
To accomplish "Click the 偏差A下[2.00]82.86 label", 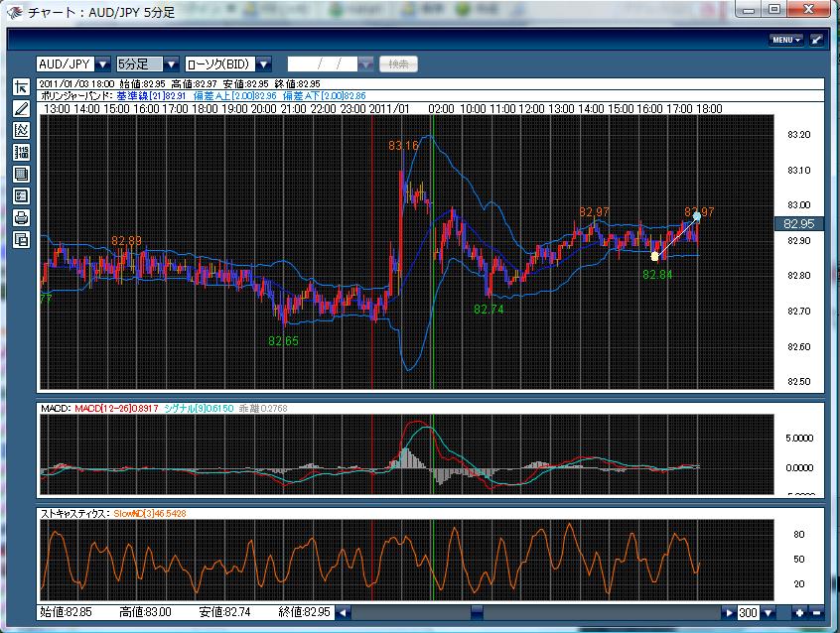I will [x=324, y=96].
